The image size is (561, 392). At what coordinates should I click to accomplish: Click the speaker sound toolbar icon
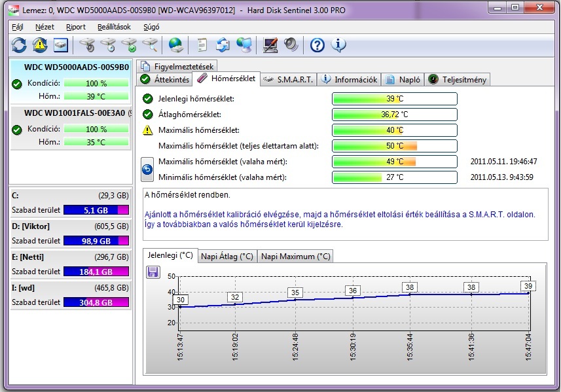click(x=291, y=45)
